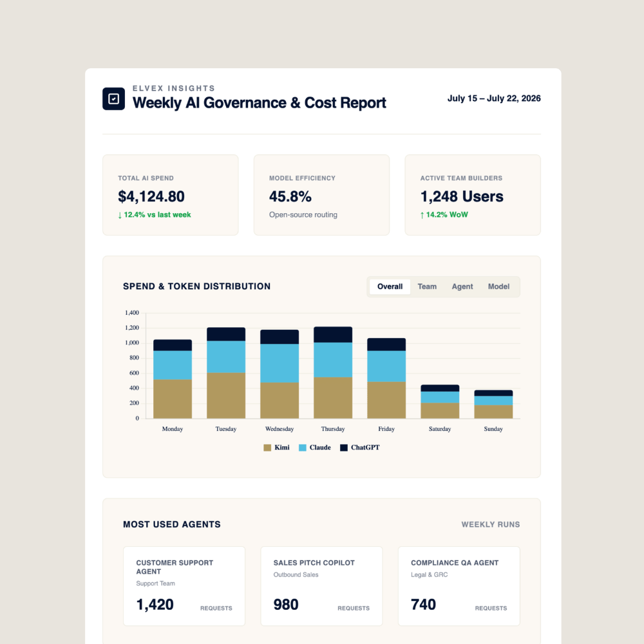This screenshot has height=644, width=644.
Task: Open the Compliance QA Agent card
Action: pyautogui.click(x=459, y=586)
